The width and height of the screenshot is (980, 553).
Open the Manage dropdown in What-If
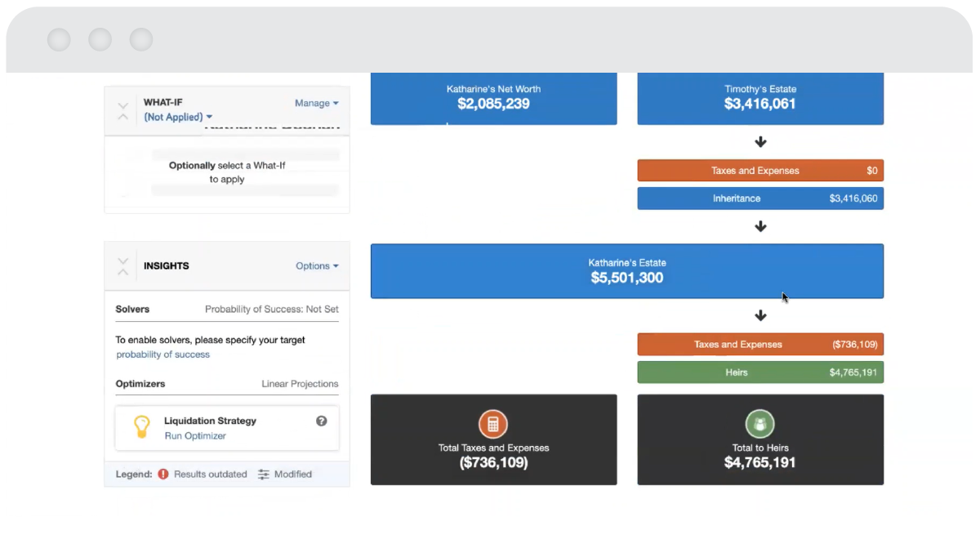click(x=316, y=103)
